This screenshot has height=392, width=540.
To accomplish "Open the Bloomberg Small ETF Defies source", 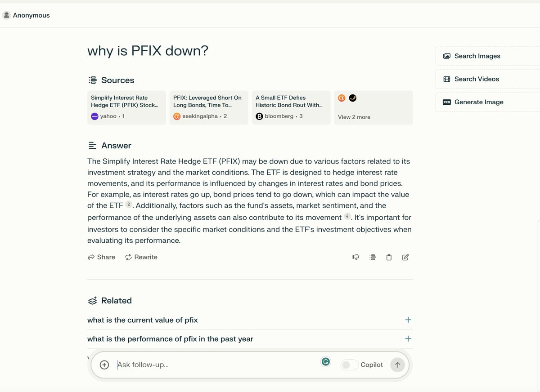I will pyautogui.click(x=291, y=107).
